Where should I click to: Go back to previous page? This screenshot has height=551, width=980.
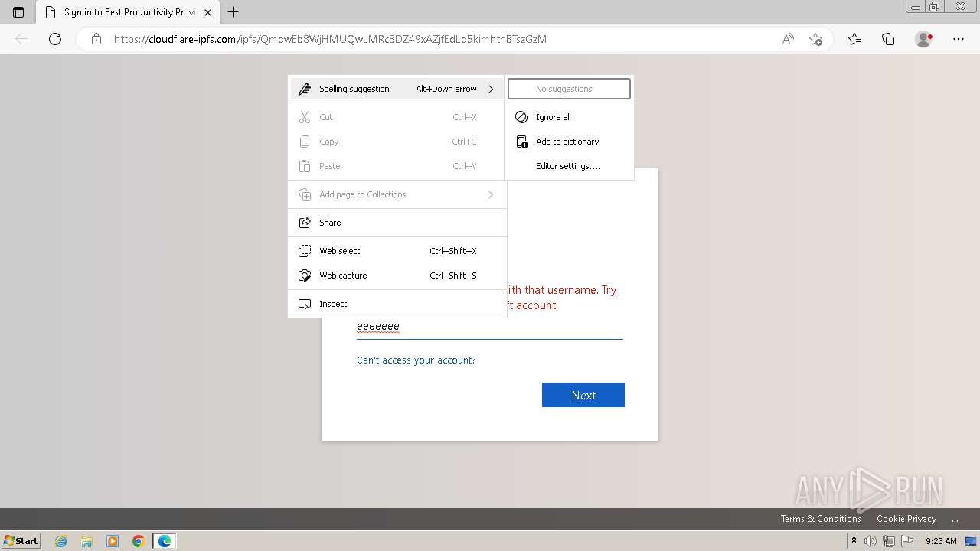click(x=21, y=39)
